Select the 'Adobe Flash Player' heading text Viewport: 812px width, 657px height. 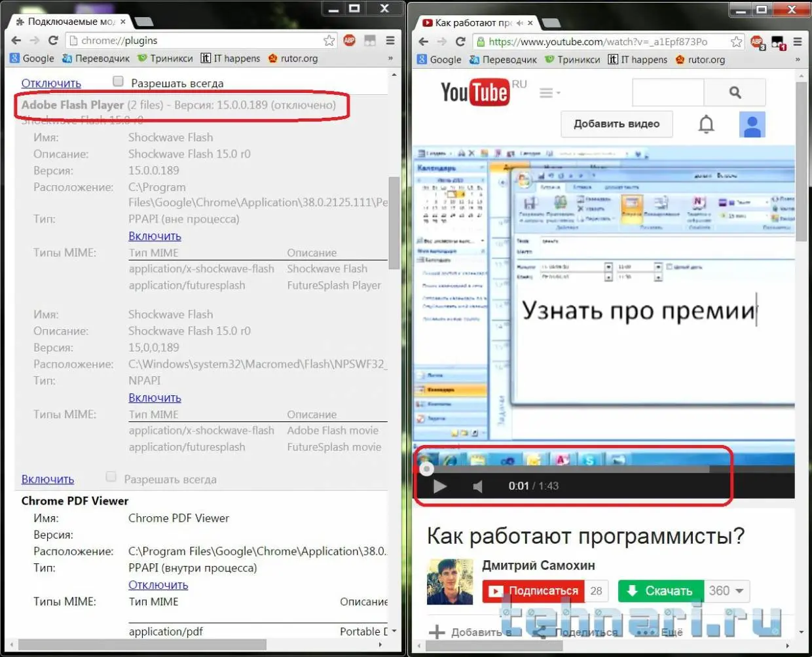coord(73,105)
